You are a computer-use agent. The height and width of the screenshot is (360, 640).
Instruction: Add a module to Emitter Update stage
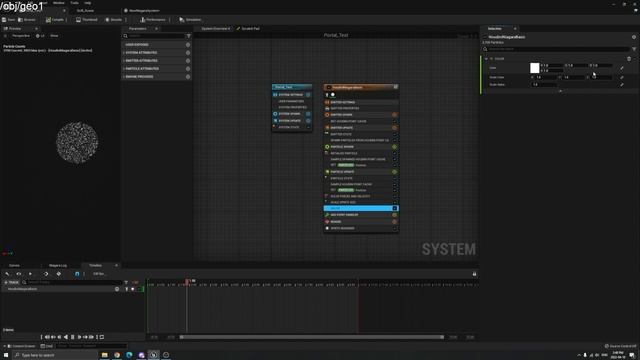click(394, 128)
